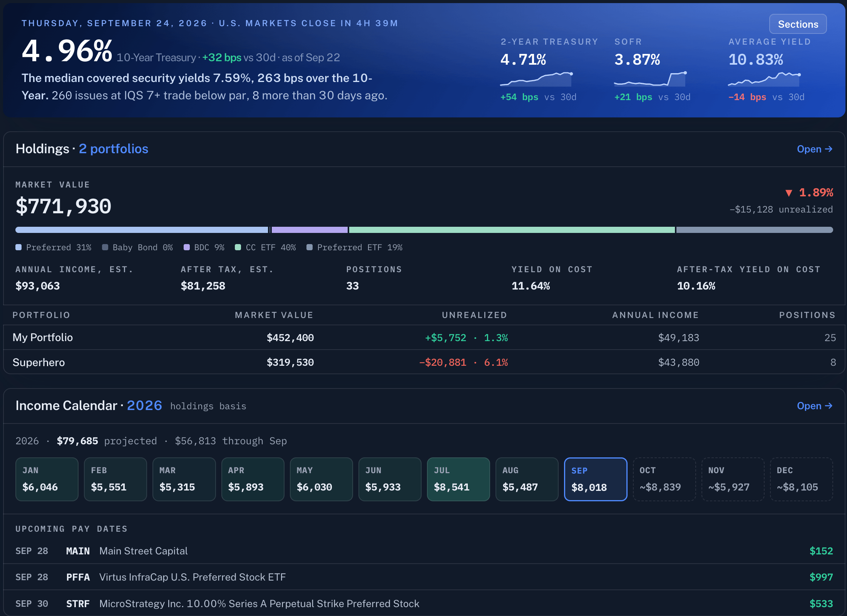847x616 pixels.
Task: Click the STRF MicroStrategy pay date row
Action: tap(424, 603)
